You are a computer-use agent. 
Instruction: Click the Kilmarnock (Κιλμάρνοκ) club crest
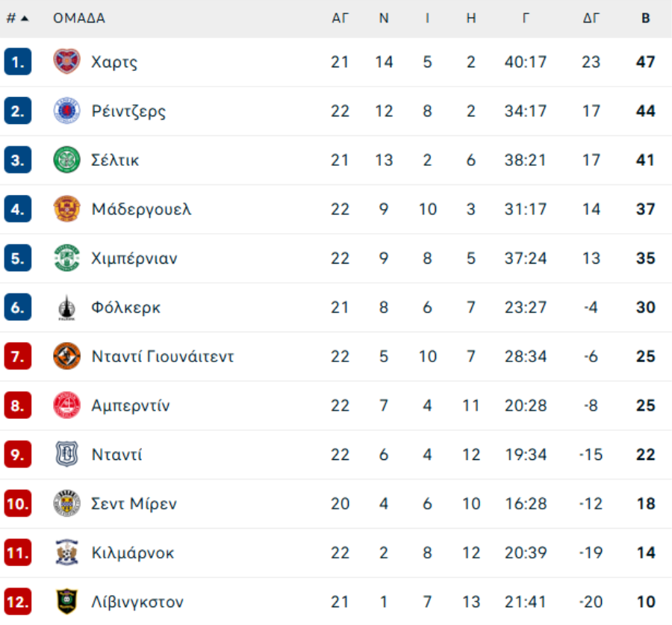[66, 553]
